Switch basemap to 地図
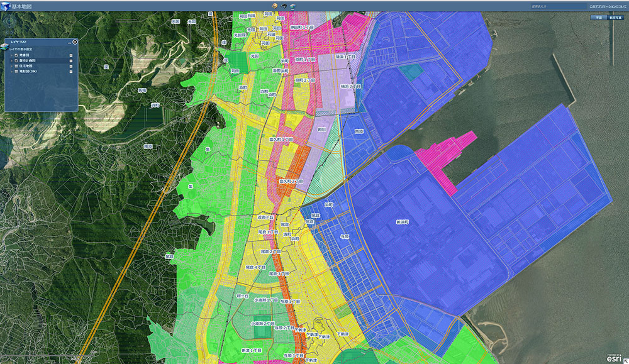The height and width of the screenshot is (364, 629). click(x=599, y=18)
